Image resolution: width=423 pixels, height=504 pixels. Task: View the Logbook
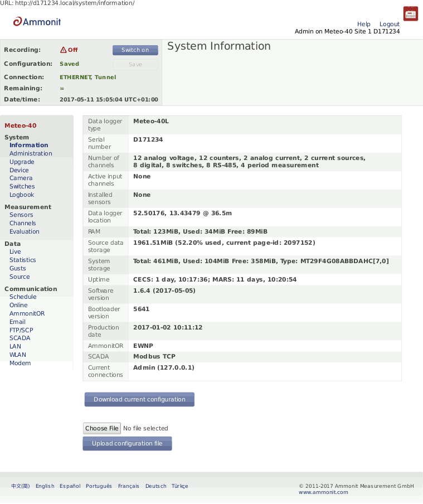click(x=22, y=195)
